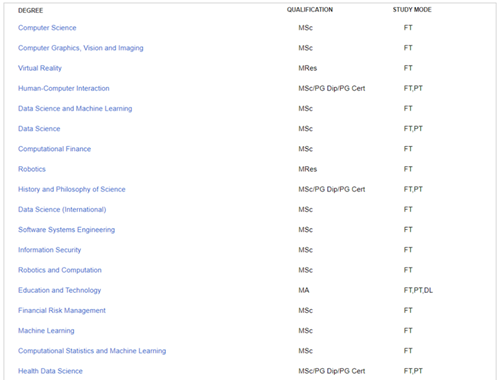Click the Health Data Science link
Viewport: 500px width, 380px height.
50,371
